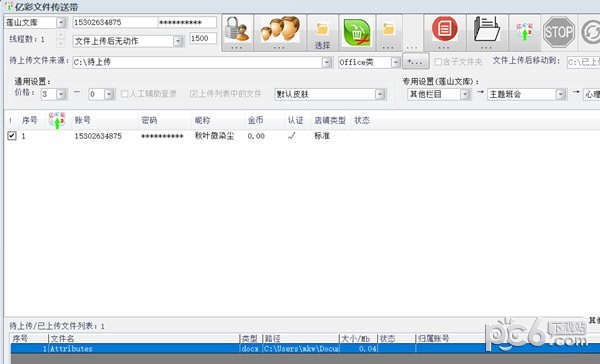The width and height of the screenshot is (600, 364).
Task: Click the toolbar upload arrow icon
Action: pyautogui.click(x=525, y=33)
